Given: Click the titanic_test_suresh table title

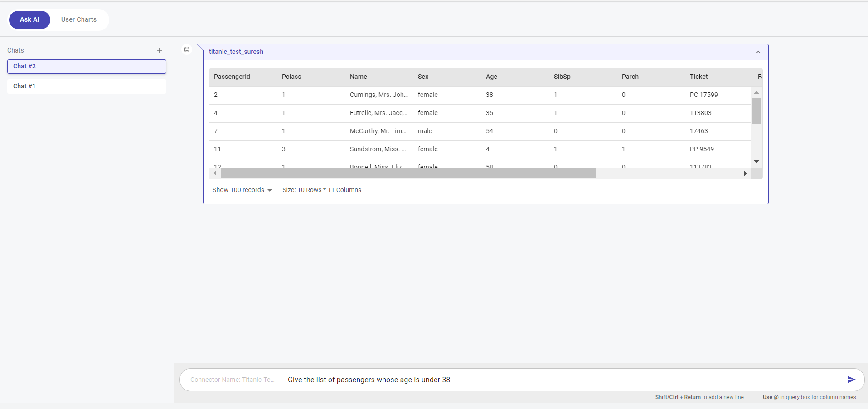Looking at the screenshot, I should pyautogui.click(x=236, y=52).
